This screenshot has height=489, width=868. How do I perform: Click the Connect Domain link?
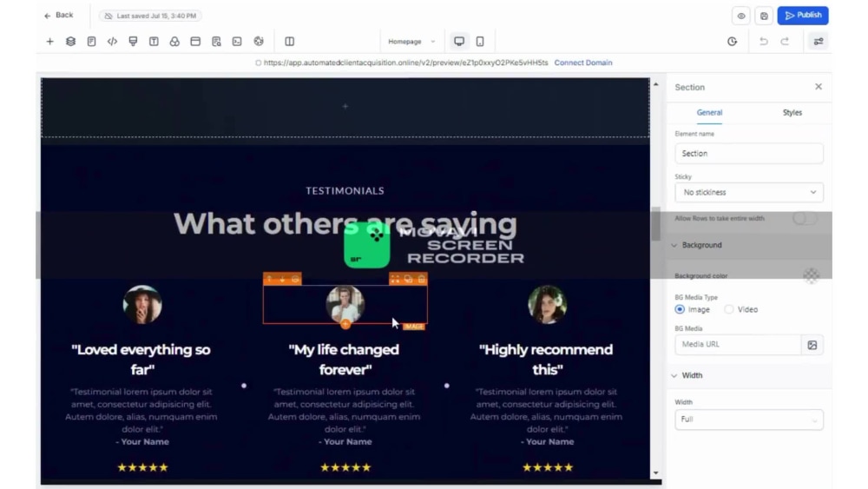[x=583, y=63]
